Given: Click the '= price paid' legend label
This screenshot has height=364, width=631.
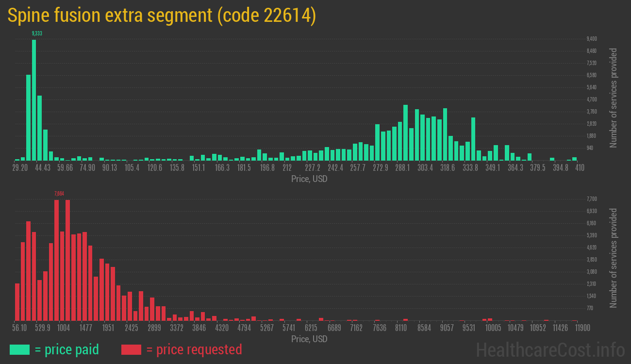Looking at the screenshot, I should [67, 349].
